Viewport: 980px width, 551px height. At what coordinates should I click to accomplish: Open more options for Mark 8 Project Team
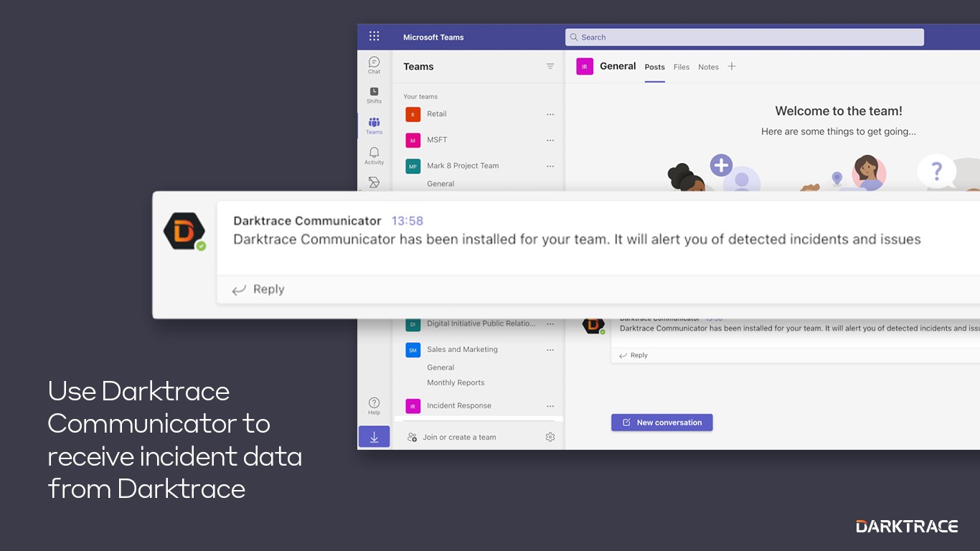550,166
